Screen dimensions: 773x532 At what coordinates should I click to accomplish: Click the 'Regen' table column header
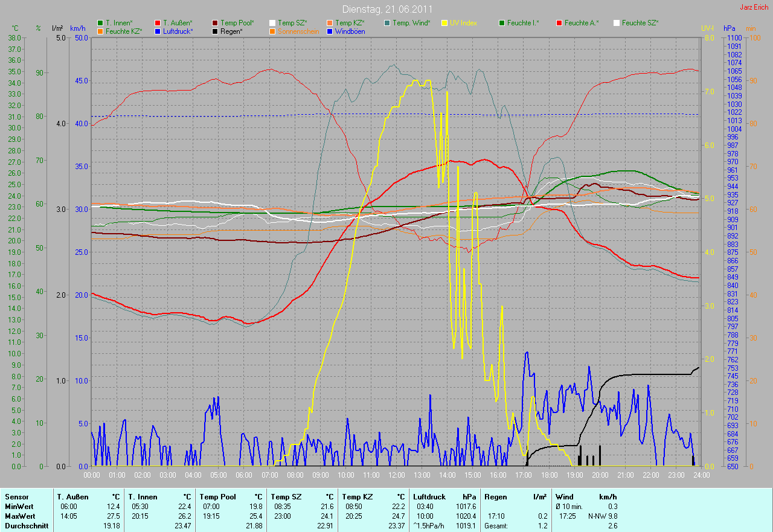click(495, 497)
